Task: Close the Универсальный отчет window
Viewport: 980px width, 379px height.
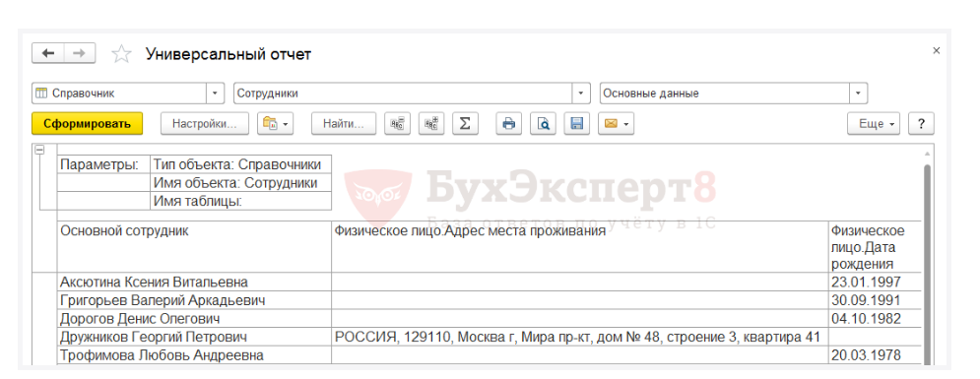Action: [x=936, y=50]
